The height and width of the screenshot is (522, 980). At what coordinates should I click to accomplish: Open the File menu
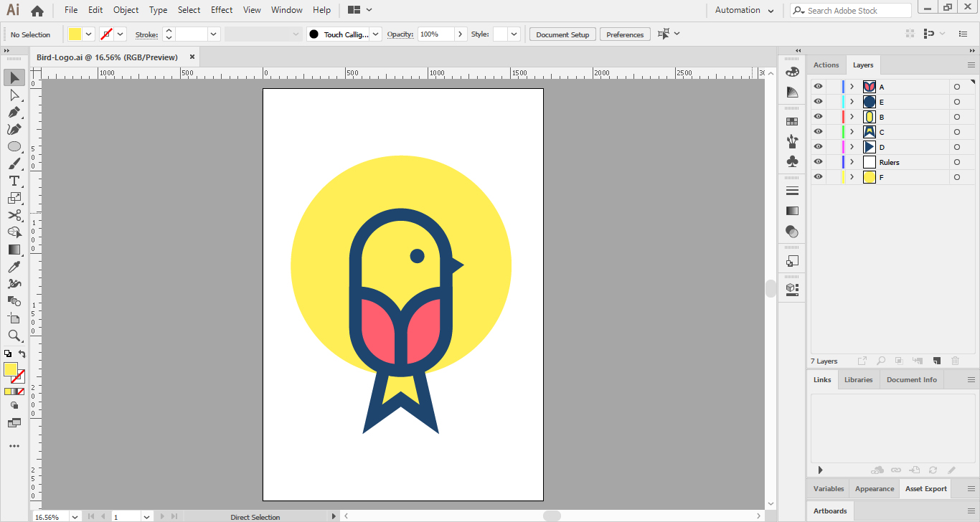[71, 10]
